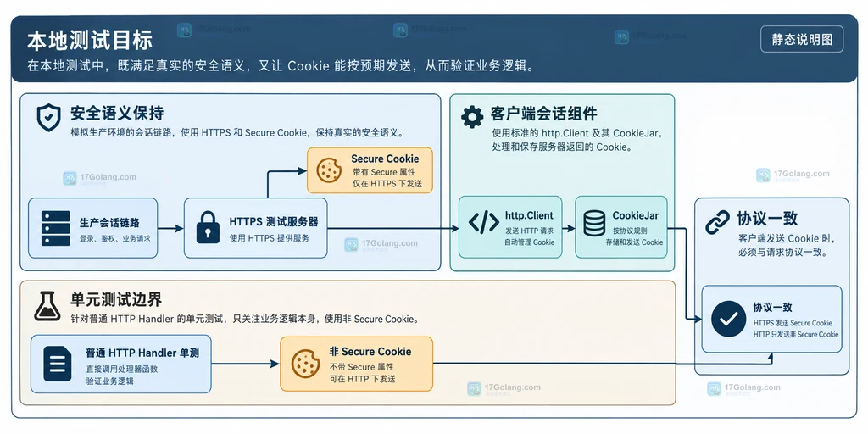The image size is (868, 434).
Task: Click the 验证业务逻辑 text
Action: (109, 381)
